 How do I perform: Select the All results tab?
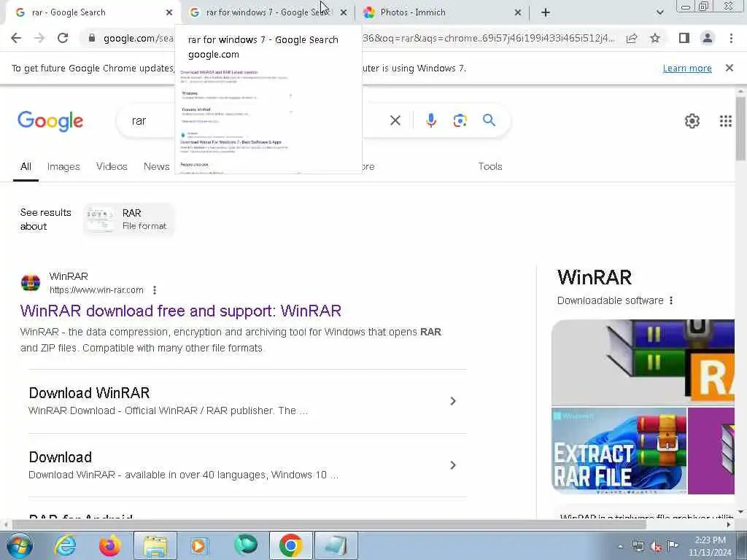pos(26,167)
